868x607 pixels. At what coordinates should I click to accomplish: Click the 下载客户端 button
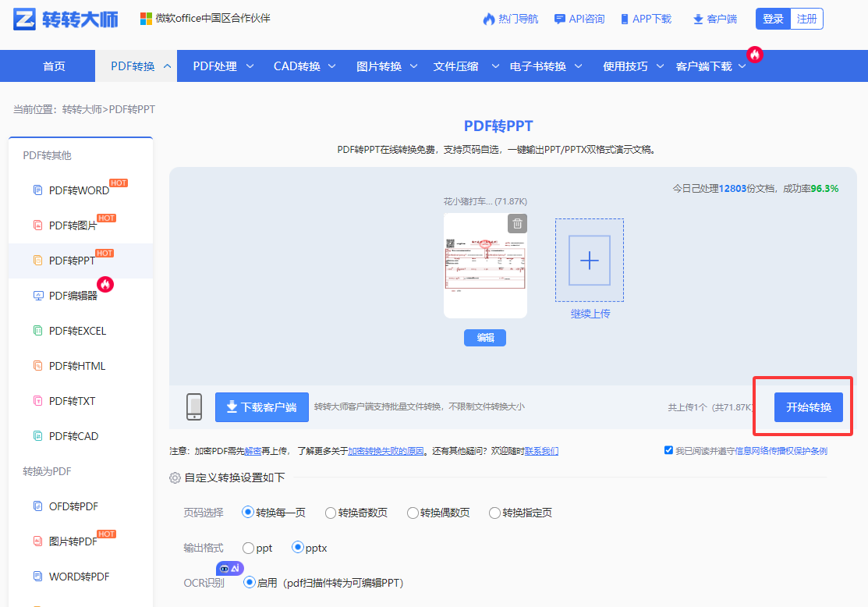pyautogui.click(x=262, y=407)
